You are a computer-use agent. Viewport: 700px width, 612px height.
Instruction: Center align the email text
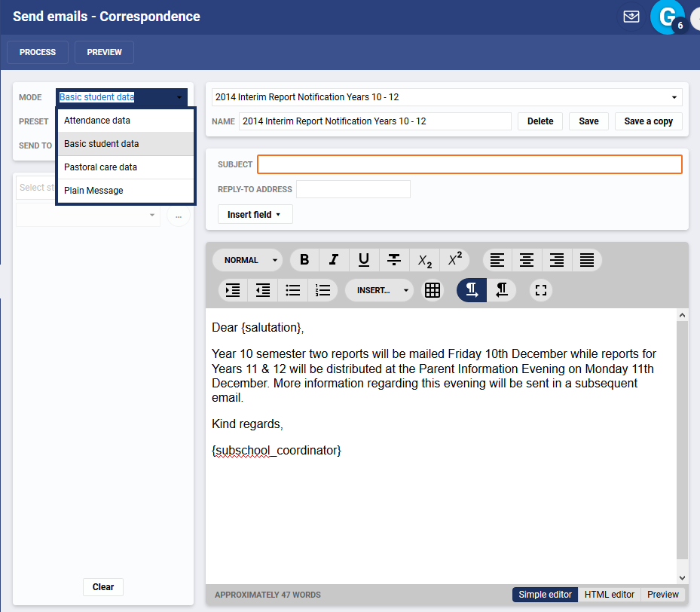(x=527, y=260)
